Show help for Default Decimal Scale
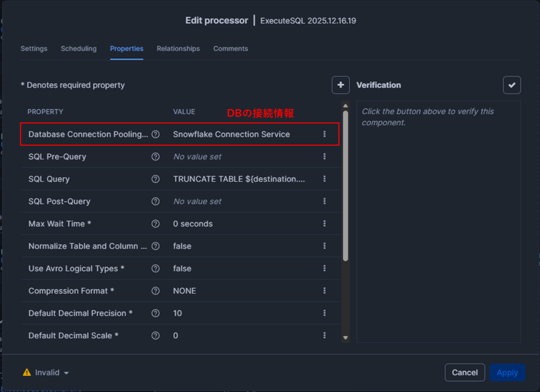Viewport: 540px width, 392px height. tap(156, 335)
